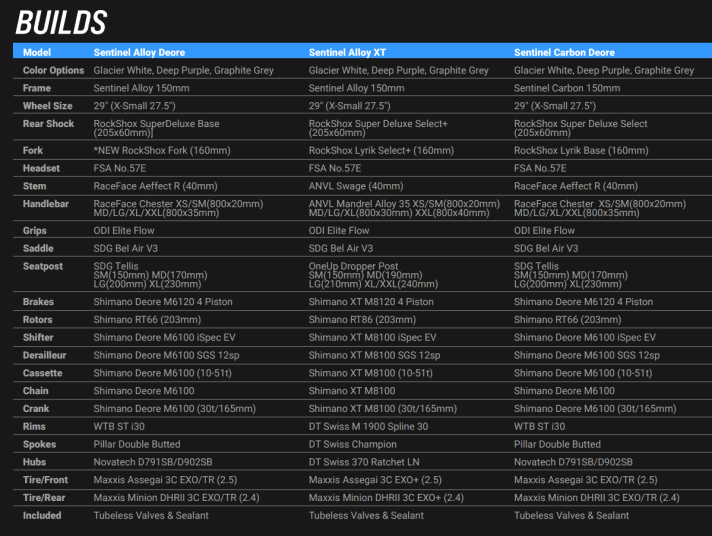Select the Sentinel Carbon Deore column header

click(564, 52)
